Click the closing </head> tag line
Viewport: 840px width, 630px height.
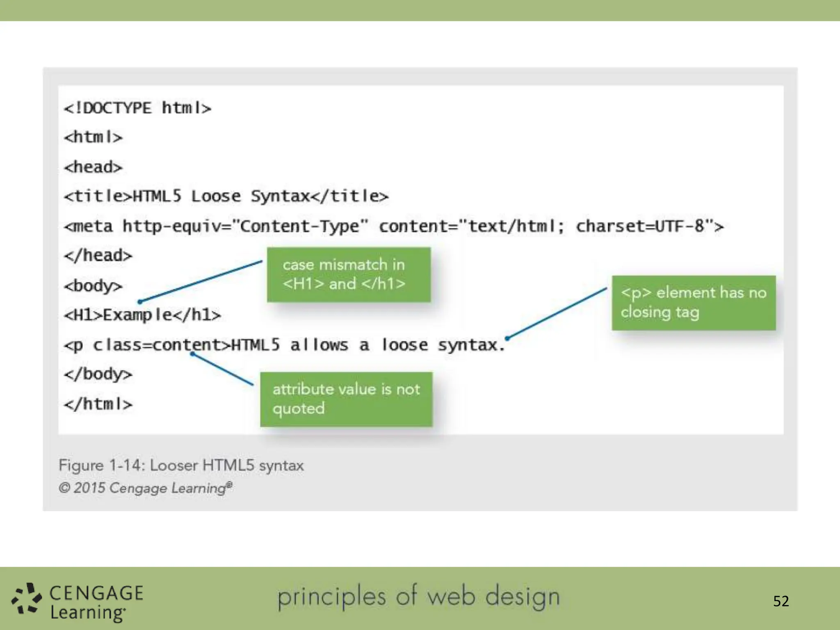pyautogui.click(x=98, y=256)
